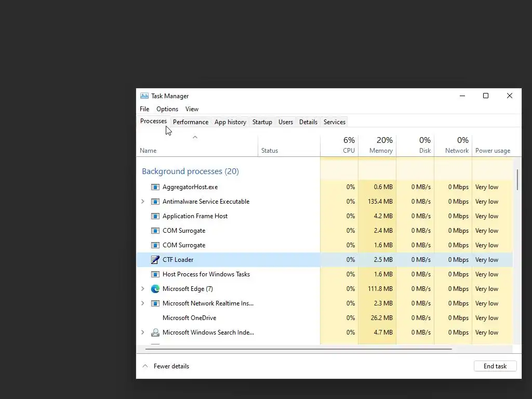Click the Microsoft Edge logo icon
The width and height of the screenshot is (532, 399).
155,289
